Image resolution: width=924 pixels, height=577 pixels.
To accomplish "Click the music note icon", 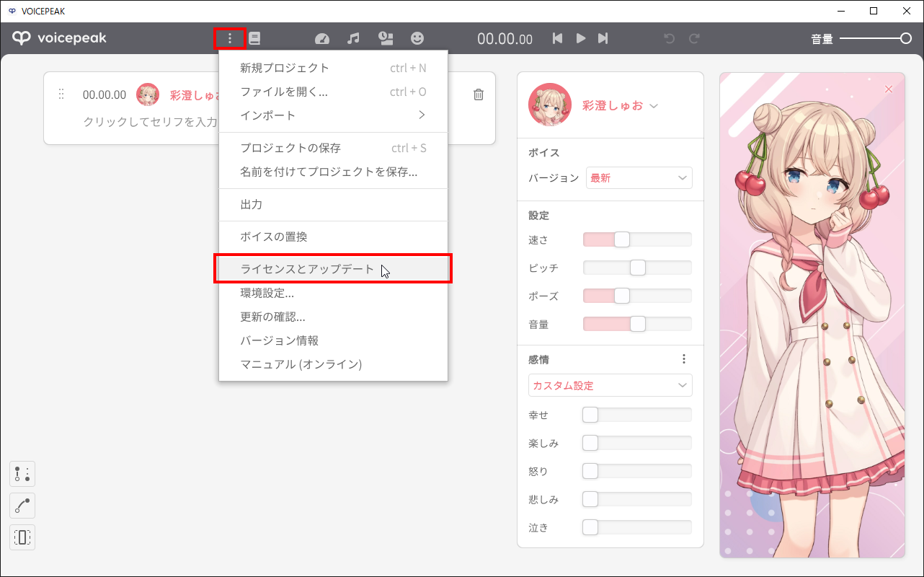I will tap(353, 39).
